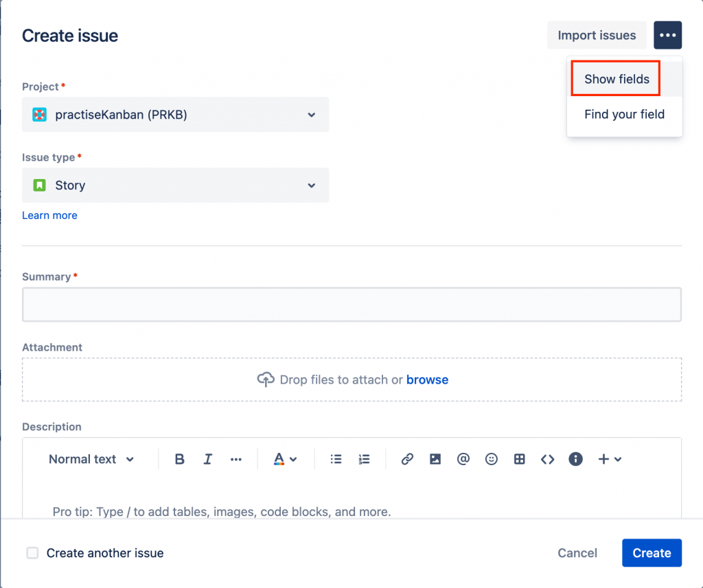Toggle bold formatting in description
This screenshot has width=703, height=588.
click(180, 460)
